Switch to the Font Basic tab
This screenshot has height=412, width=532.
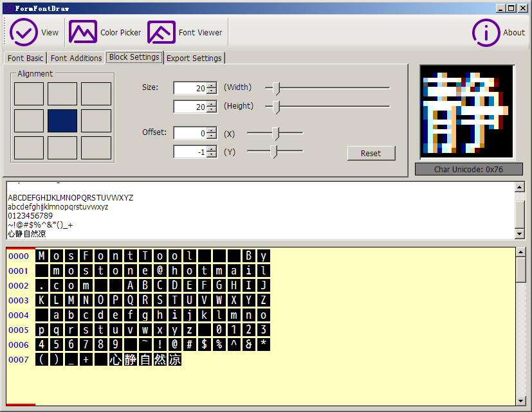[x=26, y=58]
